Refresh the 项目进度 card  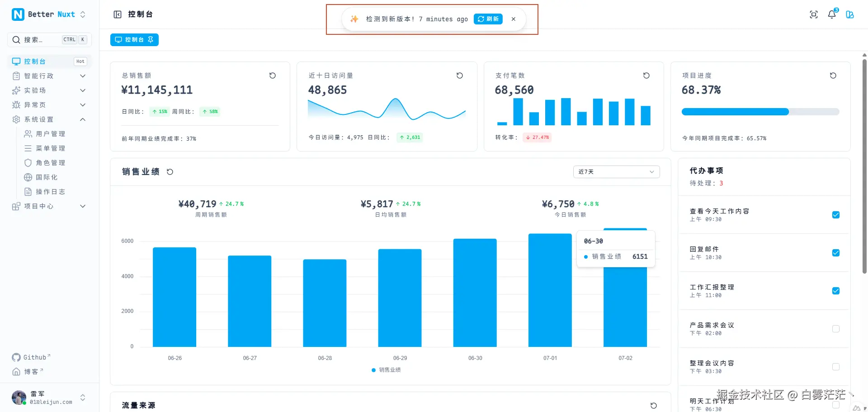tap(833, 76)
